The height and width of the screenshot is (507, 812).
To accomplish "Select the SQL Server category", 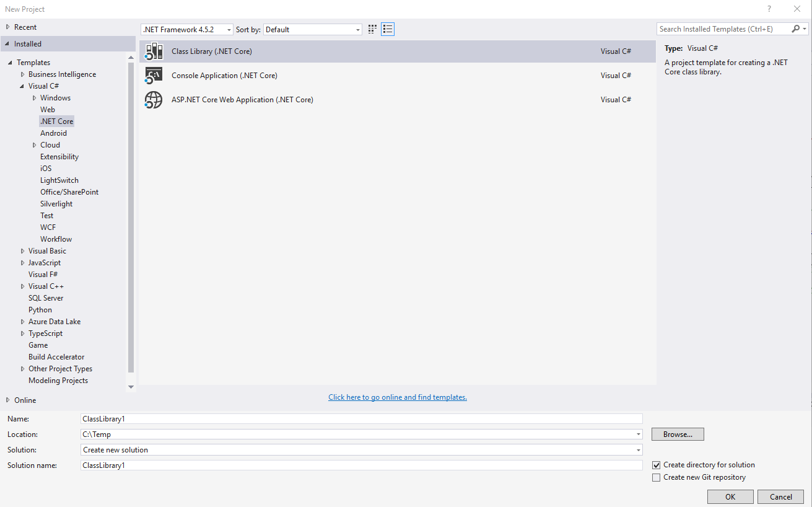I will click(46, 298).
